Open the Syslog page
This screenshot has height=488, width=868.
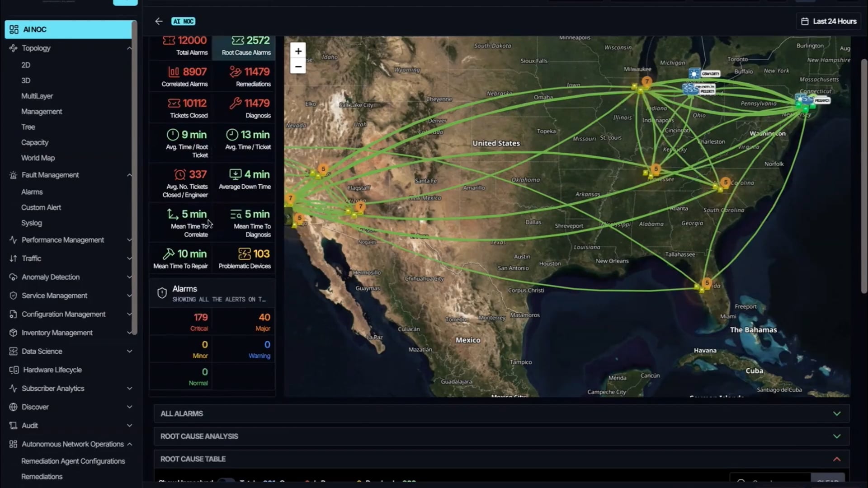32,223
